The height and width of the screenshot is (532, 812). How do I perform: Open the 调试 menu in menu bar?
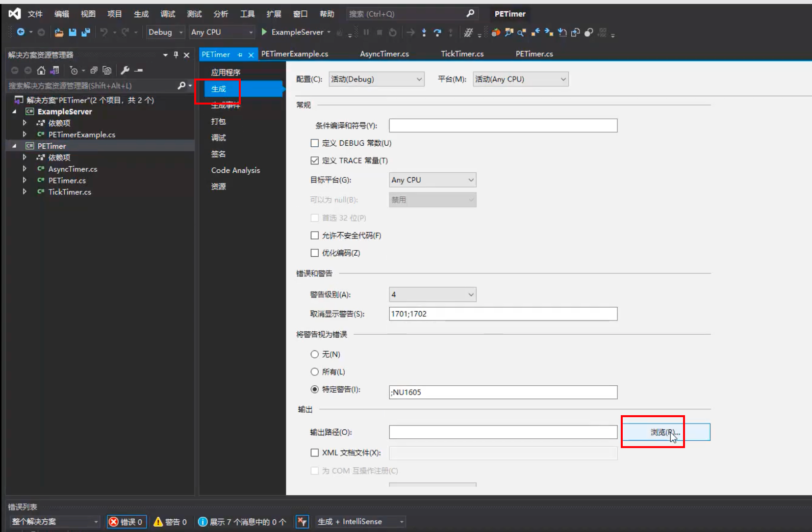tap(168, 14)
